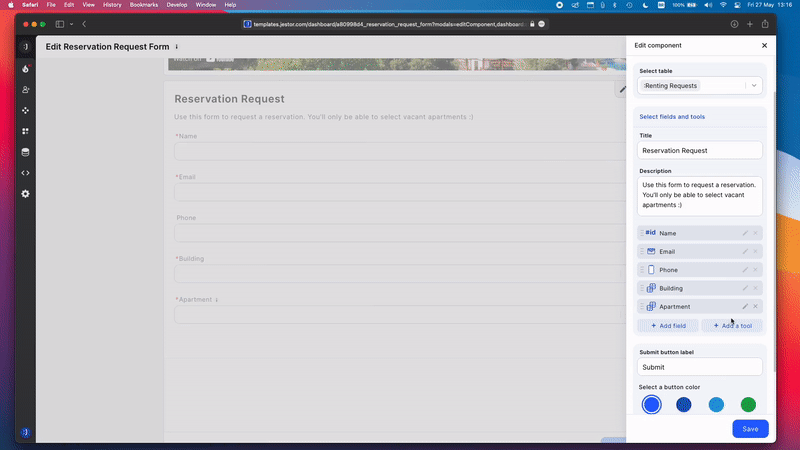Click the #id icon of Name row
800x450 pixels.
click(x=651, y=233)
